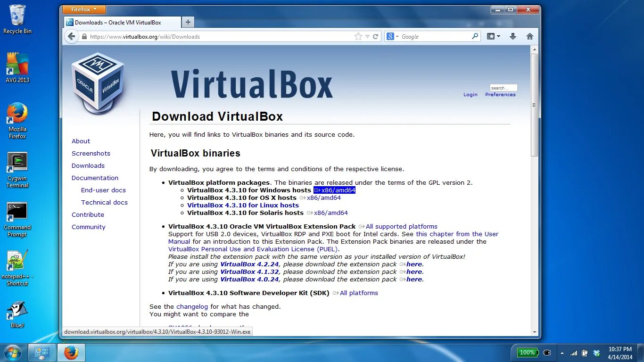This screenshot has height=362, width=644.
Task: Click the site search box
Action: pyautogui.click(x=504, y=88)
